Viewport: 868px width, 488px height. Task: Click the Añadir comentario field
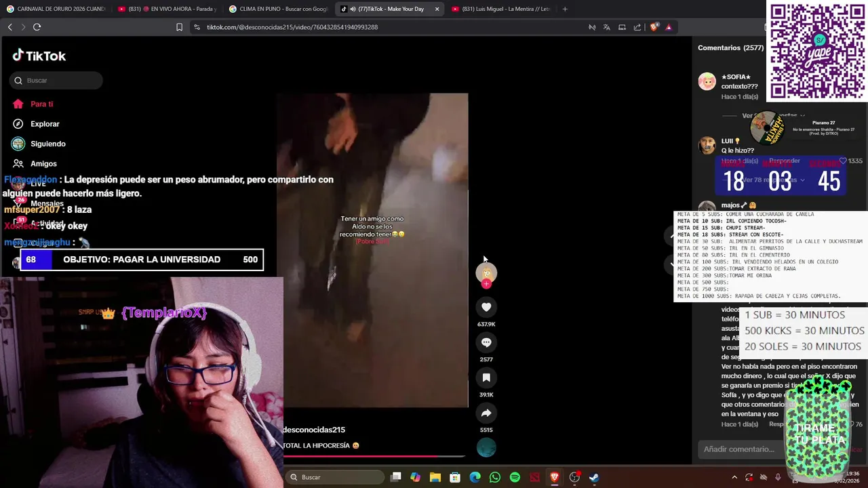[739, 449]
